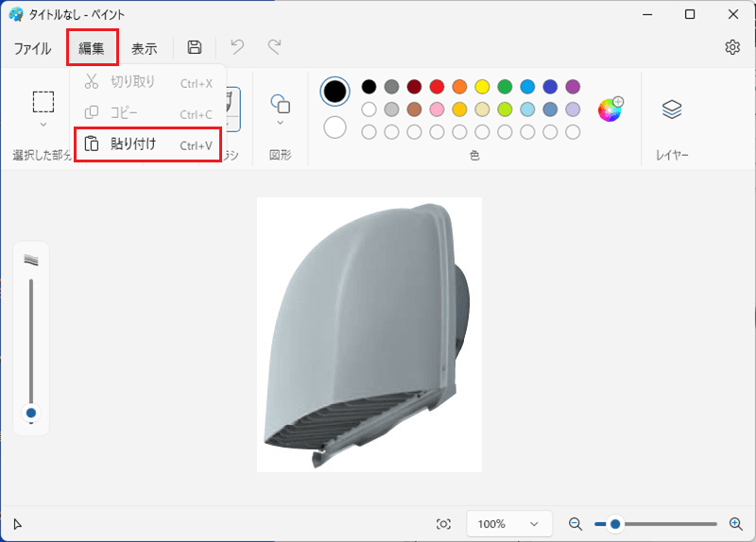
Task: Open the settings gear icon
Action: [x=732, y=47]
